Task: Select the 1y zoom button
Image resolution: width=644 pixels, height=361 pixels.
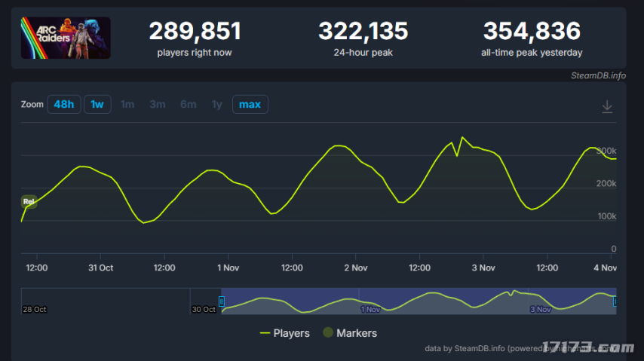Action: [x=216, y=104]
